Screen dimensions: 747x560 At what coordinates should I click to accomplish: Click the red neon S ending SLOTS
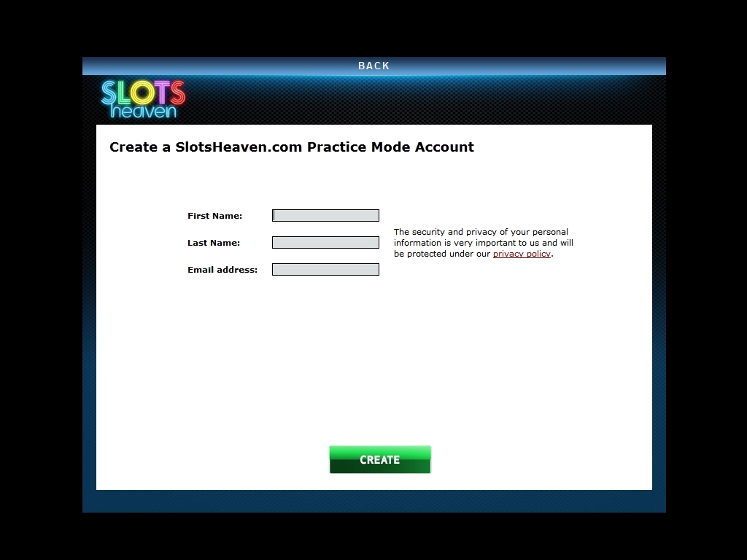coord(178,93)
